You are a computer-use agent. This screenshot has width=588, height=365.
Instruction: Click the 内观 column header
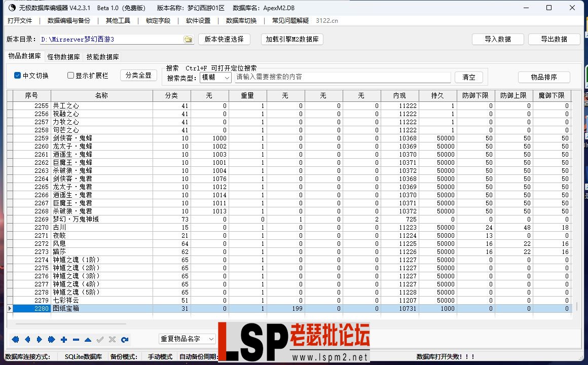pos(400,96)
